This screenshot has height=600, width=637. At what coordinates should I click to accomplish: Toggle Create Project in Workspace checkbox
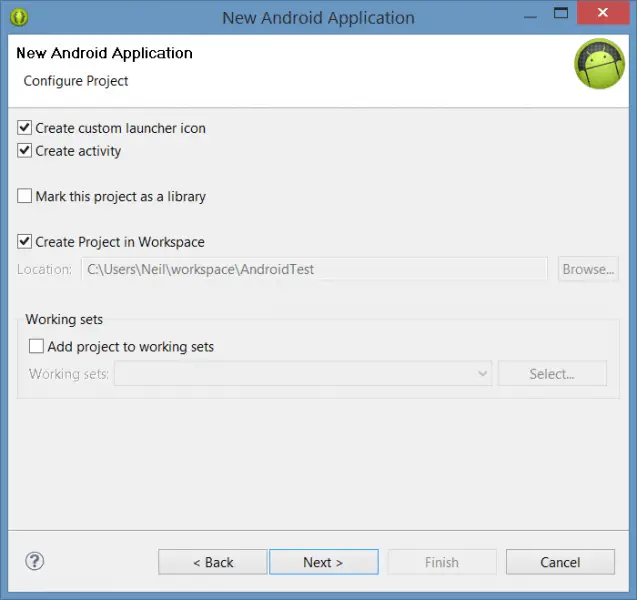25,242
